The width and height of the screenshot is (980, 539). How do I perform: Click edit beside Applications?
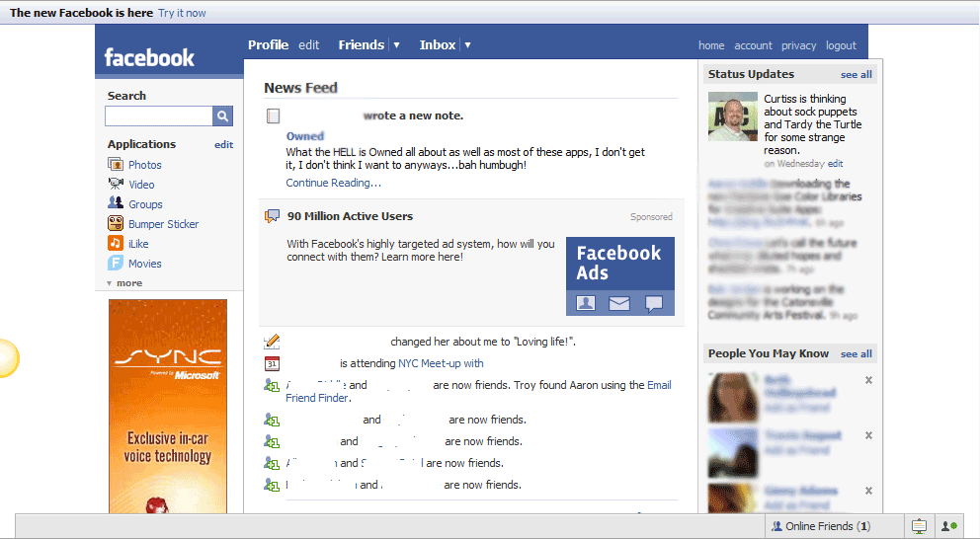click(223, 144)
